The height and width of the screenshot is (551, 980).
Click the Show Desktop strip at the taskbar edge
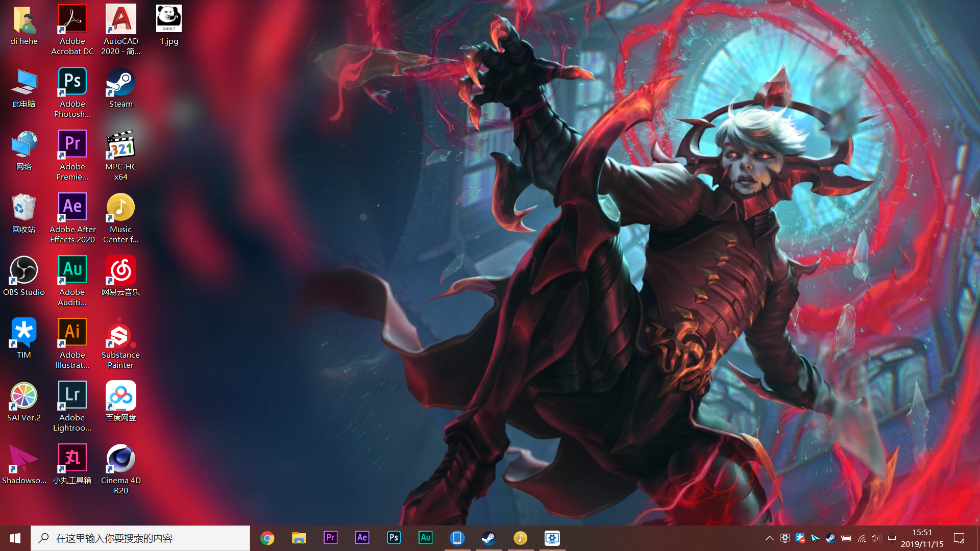click(978, 538)
